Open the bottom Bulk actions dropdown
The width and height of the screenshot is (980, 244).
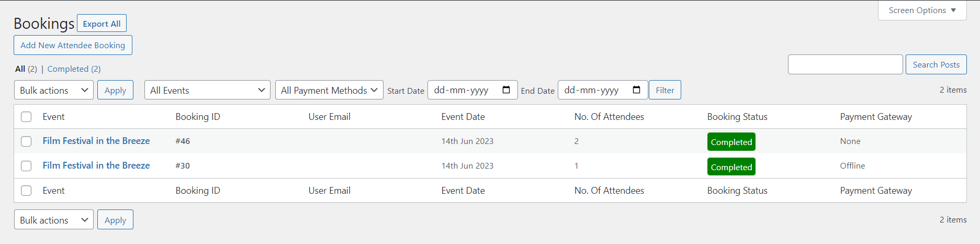point(54,220)
